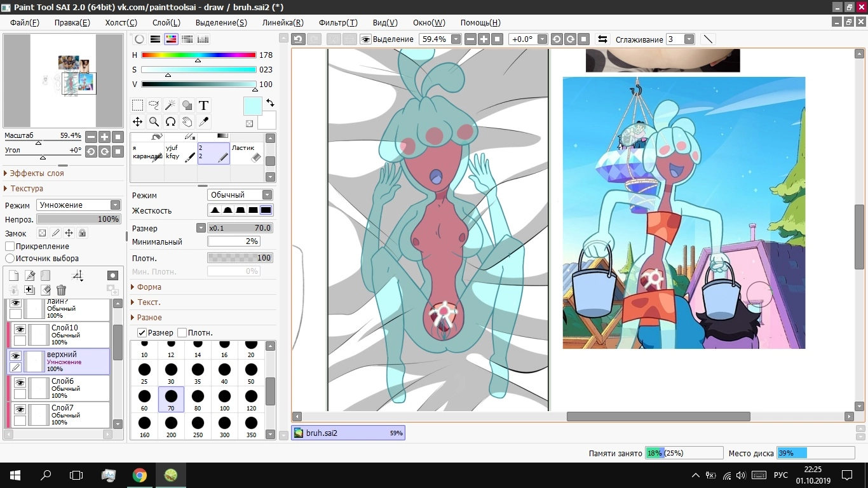Select the Magic Wand tool
Image resolution: width=868 pixels, height=488 pixels.
pos(170,105)
